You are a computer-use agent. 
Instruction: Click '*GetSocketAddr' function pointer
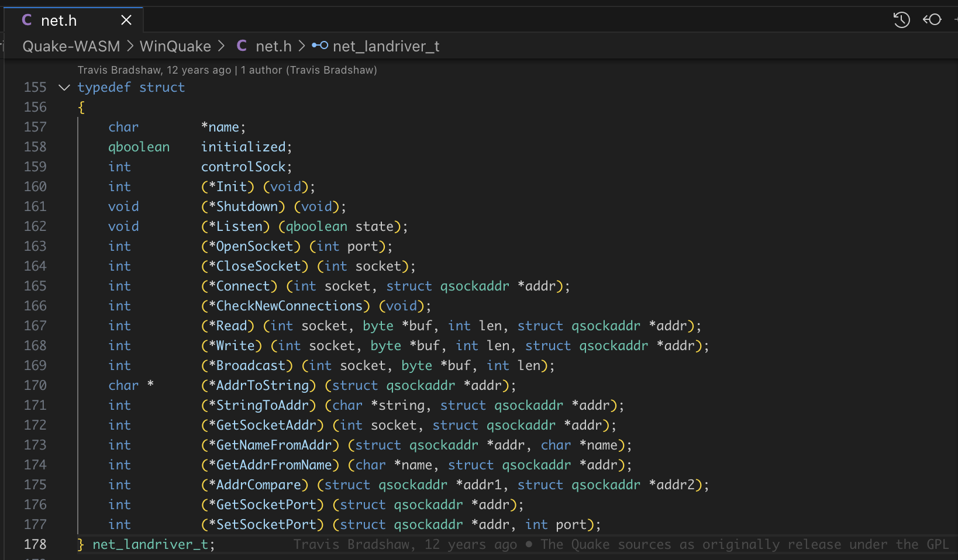[263, 426]
